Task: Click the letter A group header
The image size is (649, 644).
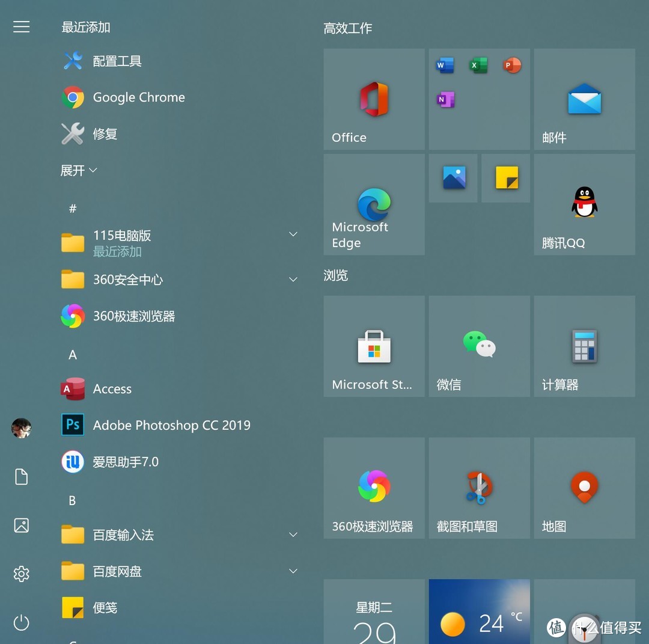Action: 73,355
